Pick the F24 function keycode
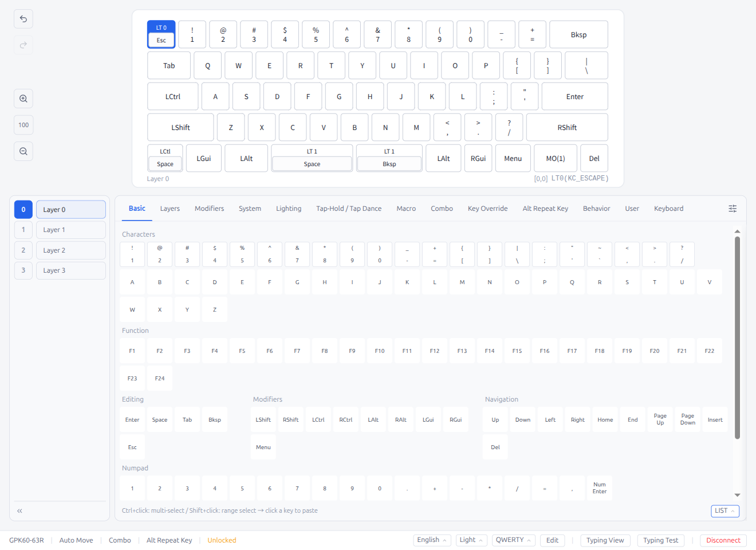The width and height of the screenshot is (756, 550). [160, 378]
